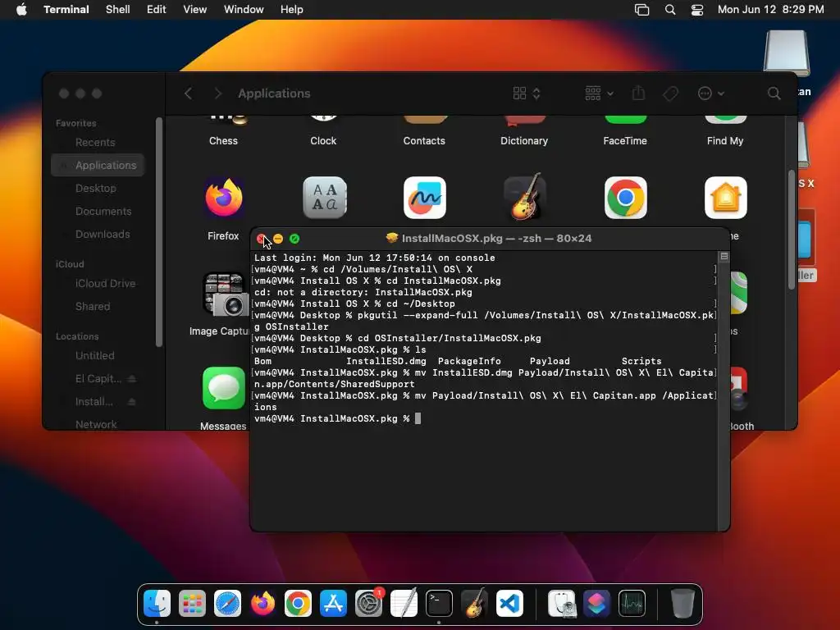840x630 pixels.
Task: Click Dictionary label in Finder window
Action: point(524,141)
